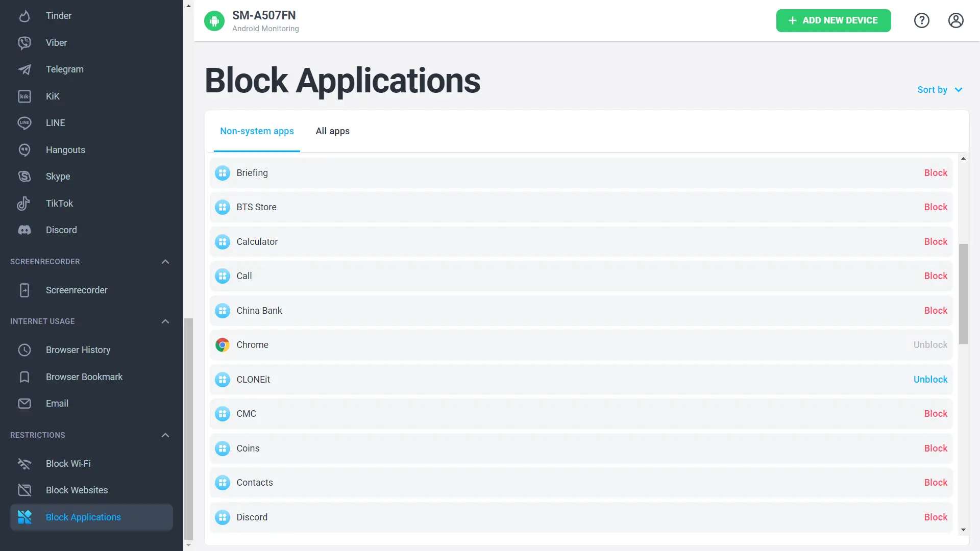Open the Browser History clock icon
980x551 pixels.
[24, 350]
